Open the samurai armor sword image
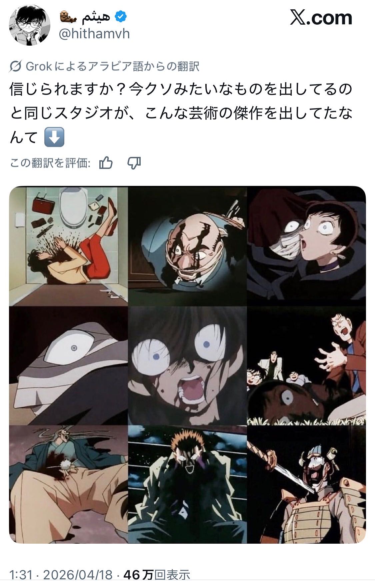375x588 pixels. [307, 484]
